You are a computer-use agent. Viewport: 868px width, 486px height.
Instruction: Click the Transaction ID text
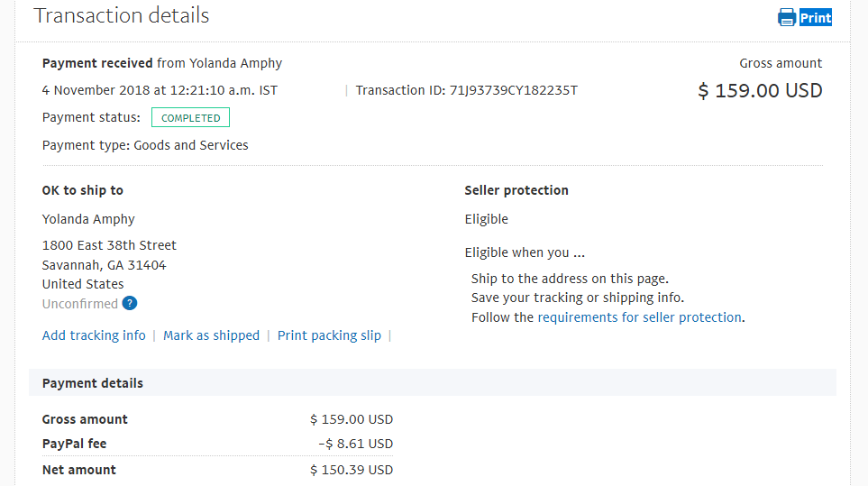click(x=466, y=90)
